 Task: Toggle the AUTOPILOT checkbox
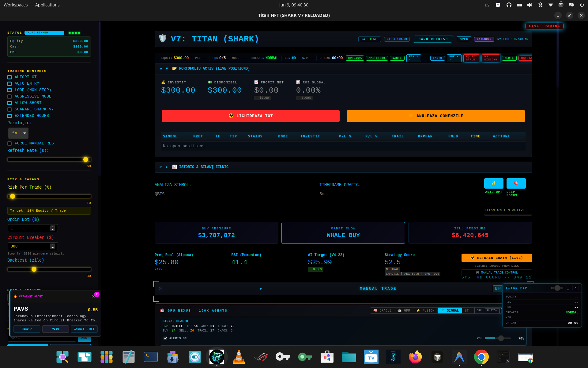pos(9,77)
